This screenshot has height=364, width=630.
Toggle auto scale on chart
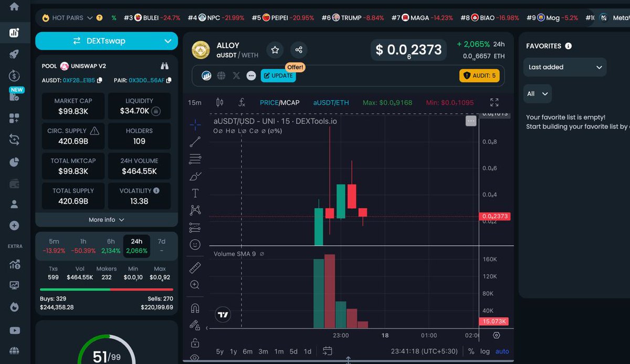pos(502,351)
